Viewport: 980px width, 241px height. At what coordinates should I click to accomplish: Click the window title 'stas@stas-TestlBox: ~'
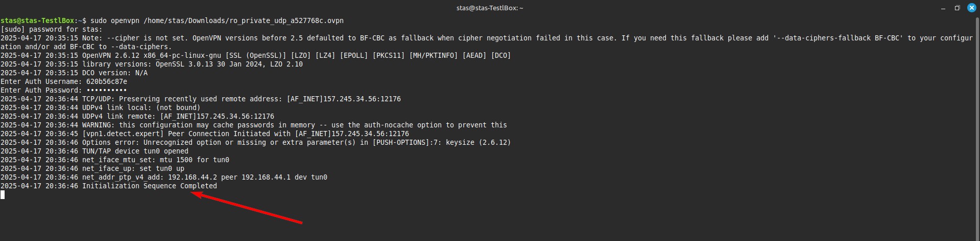click(490, 8)
